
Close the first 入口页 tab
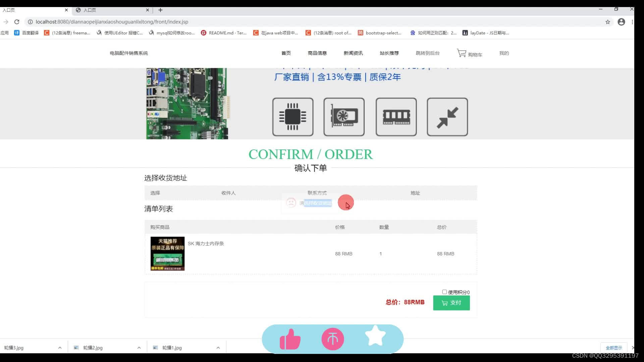pyautogui.click(x=66, y=10)
